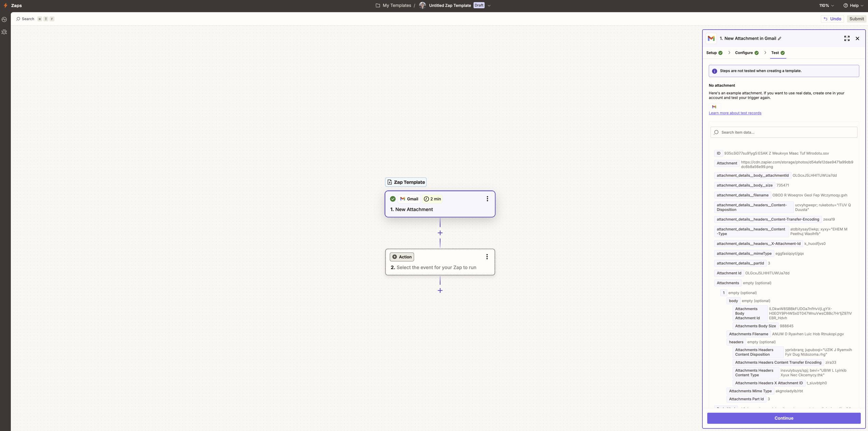Screen dimensions: 868x431
Task: Add a step between Gmail and Action
Action: coord(440,233)
